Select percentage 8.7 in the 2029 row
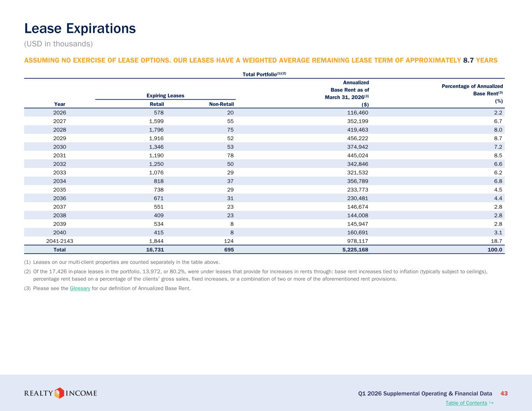This screenshot has height=411, width=532. pyautogui.click(x=498, y=138)
